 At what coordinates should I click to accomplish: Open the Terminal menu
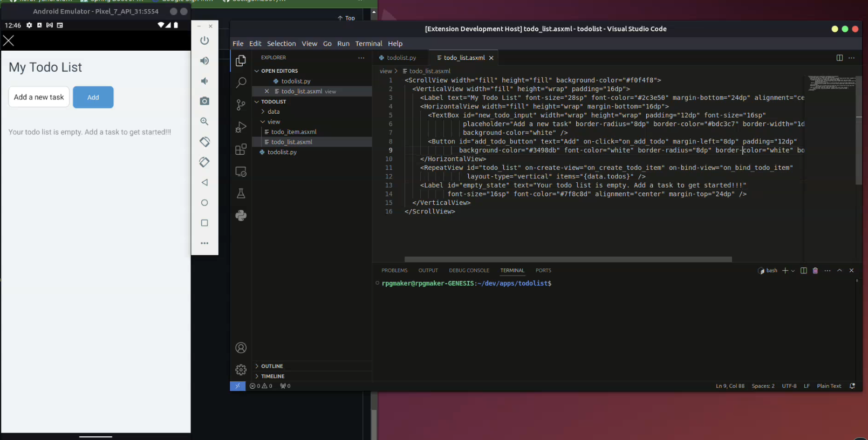point(368,44)
